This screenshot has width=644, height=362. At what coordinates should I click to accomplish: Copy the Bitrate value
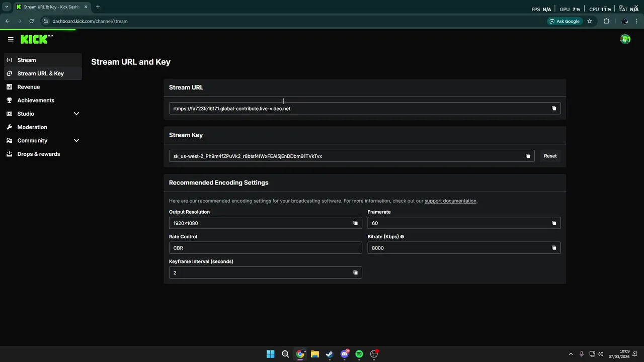[554, 248]
